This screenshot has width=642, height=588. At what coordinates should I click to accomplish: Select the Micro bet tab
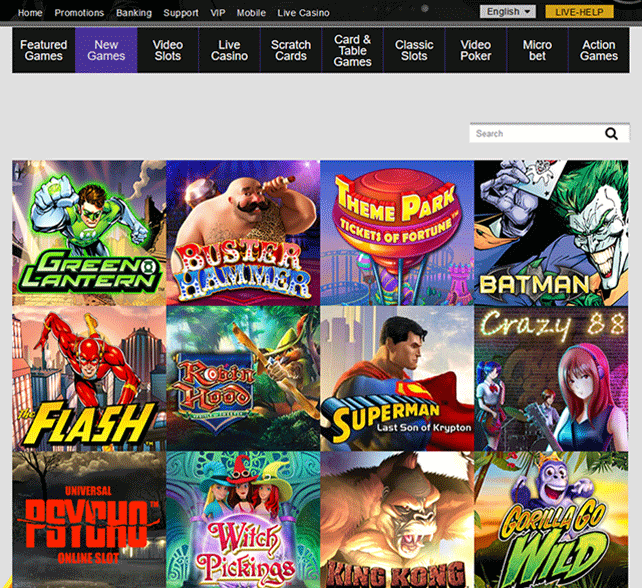pos(537,50)
